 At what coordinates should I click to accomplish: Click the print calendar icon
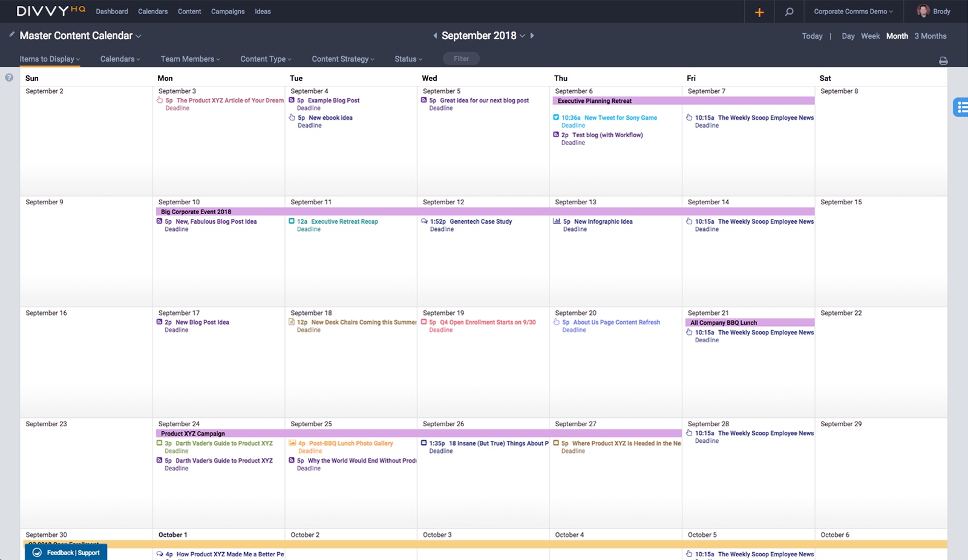943,60
